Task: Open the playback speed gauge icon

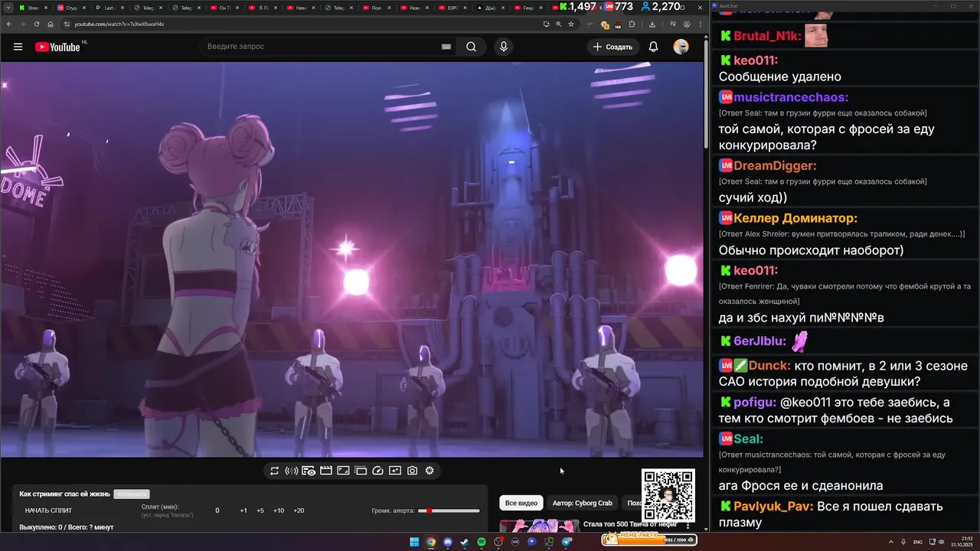Action: pyautogui.click(x=377, y=471)
